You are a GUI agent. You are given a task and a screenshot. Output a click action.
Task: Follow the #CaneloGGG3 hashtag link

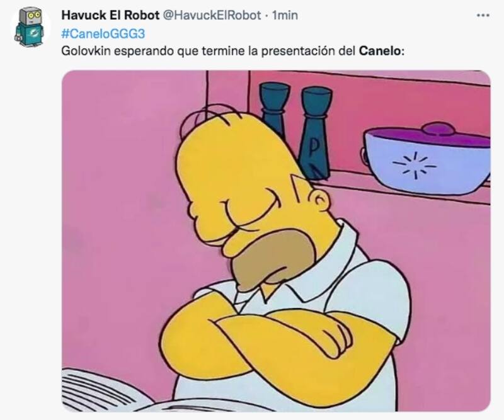pyautogui.click(x=103, y=33)
